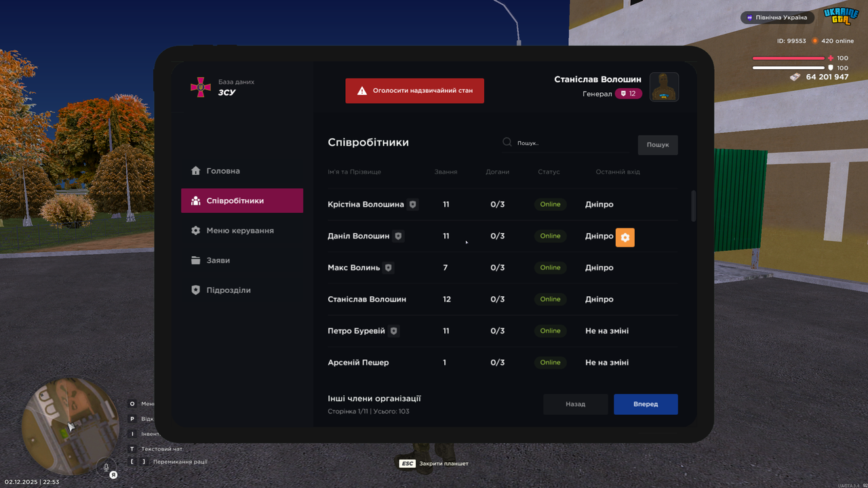Screen dimensions: 868x488
Task: Click the Звання column header
Action: click(446, 172)
